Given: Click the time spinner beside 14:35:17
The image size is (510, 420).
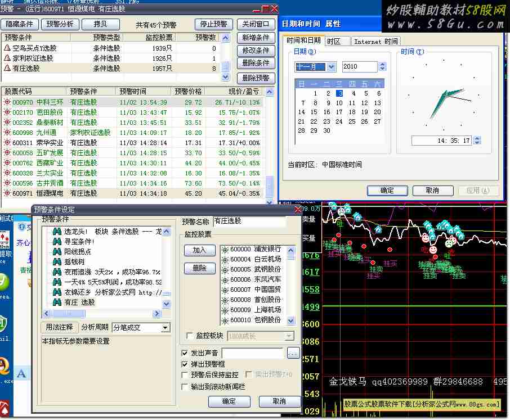Looking at the screenshot, I should pyautogui.click(x=477, y=141).
